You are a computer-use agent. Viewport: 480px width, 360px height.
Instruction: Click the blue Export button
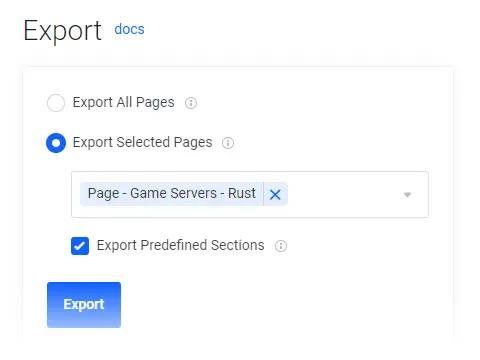pos(84,305)
